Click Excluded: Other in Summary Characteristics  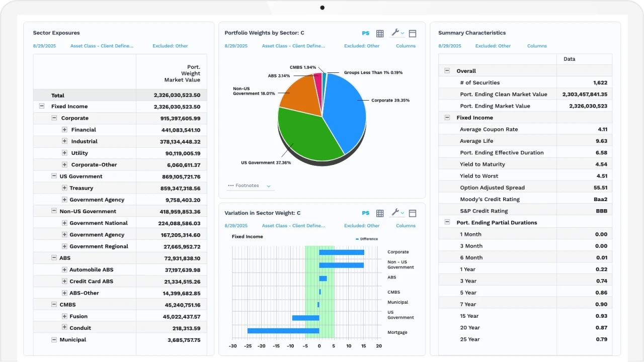click(x=493, y=46)
